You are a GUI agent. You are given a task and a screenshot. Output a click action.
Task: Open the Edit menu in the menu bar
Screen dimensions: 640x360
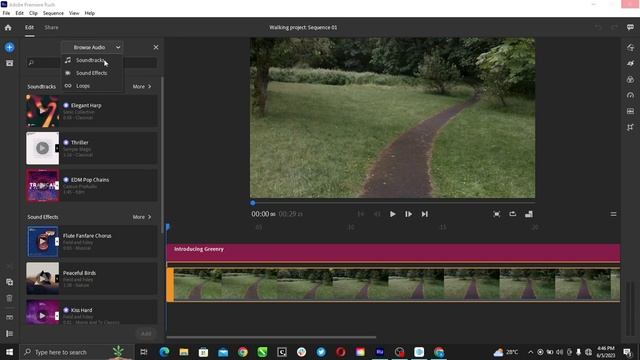(x=19, y=13)
